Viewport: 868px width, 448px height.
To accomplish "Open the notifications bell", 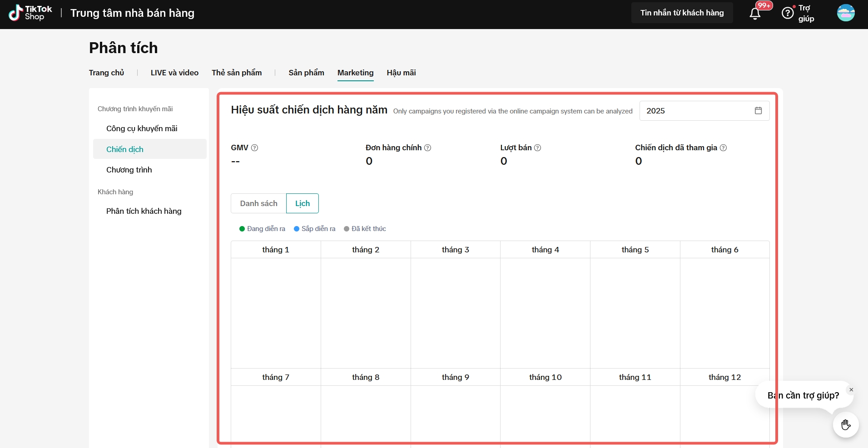I will [755, 14].
